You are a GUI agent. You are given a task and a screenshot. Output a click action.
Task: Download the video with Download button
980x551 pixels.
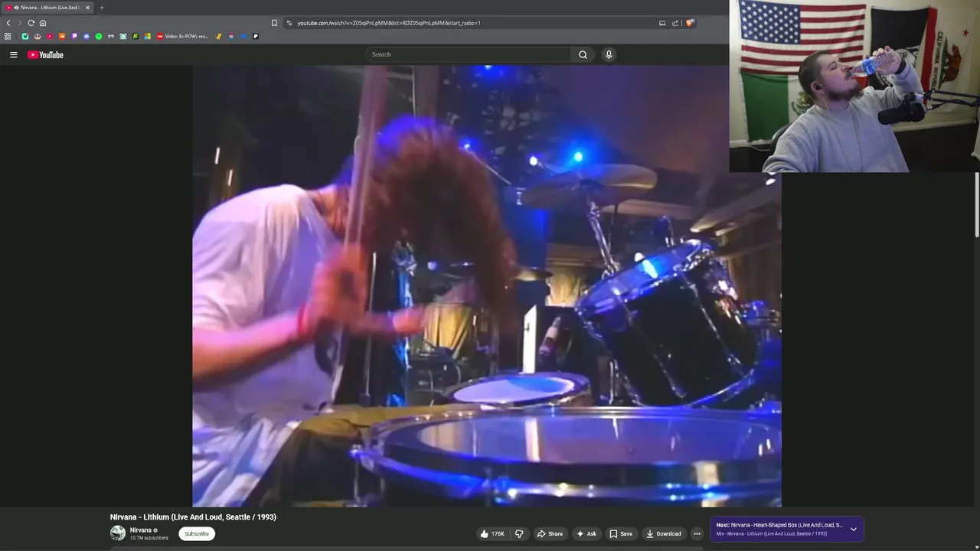click(x=663, y=533)
